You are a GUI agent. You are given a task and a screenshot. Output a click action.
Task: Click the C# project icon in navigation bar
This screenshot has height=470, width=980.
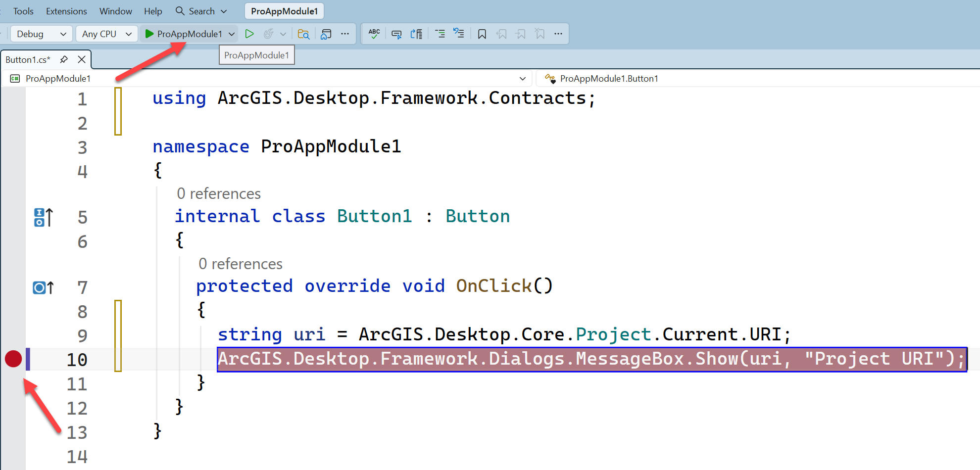pyautogui.click(x=15, y=79)
